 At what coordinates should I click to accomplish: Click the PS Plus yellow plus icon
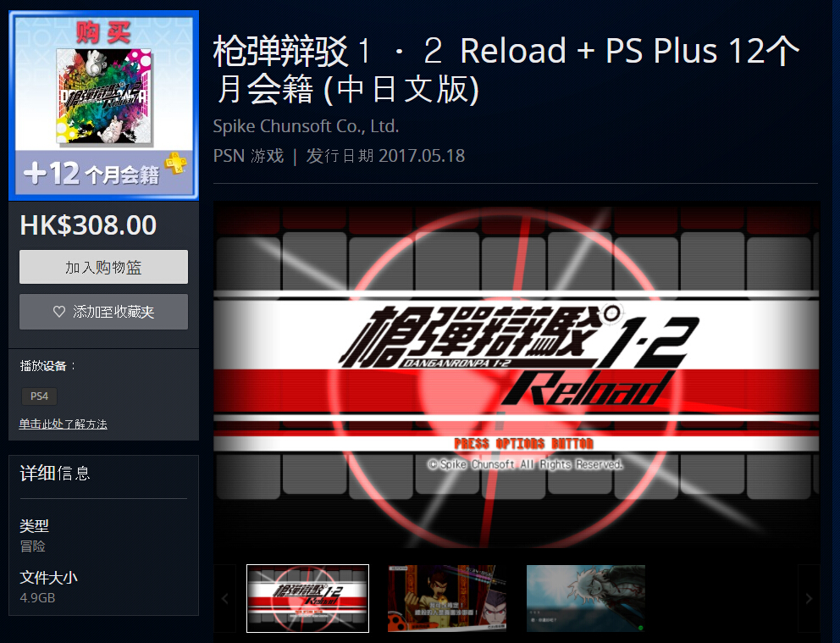pyautogui.click(x=176, y=164)
